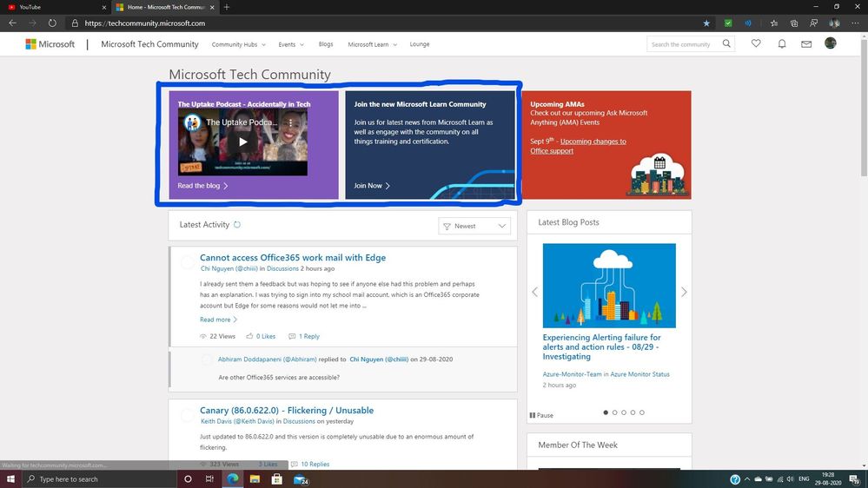The image size is (868, 488).
Task: Click Read the blog link
Action: (x=202, y=186)
